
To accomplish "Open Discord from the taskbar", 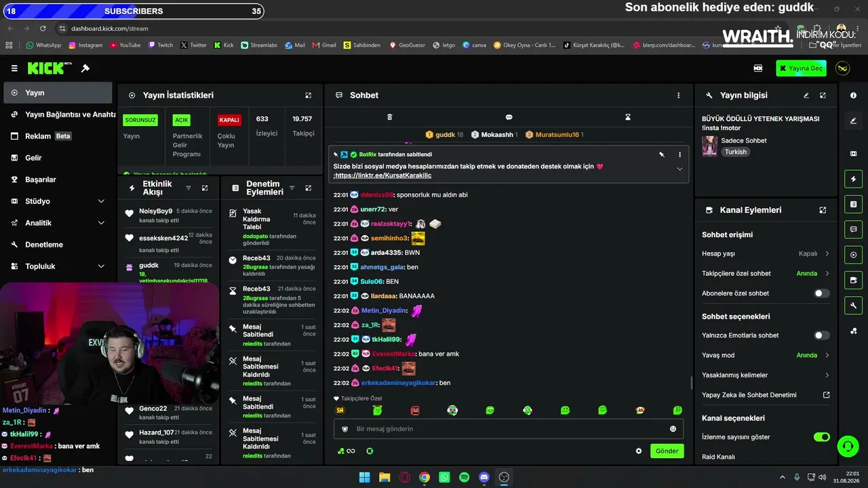I will tap(484, 477).
